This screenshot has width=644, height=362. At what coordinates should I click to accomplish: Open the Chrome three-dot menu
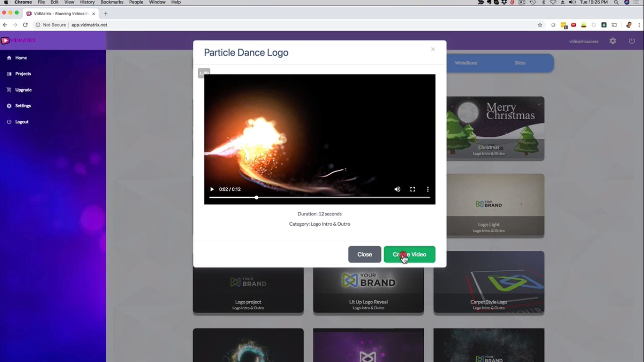[638, 25]
